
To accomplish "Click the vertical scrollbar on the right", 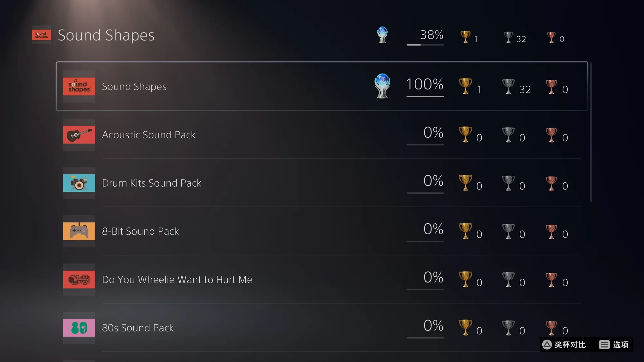I will coord(591,132).
